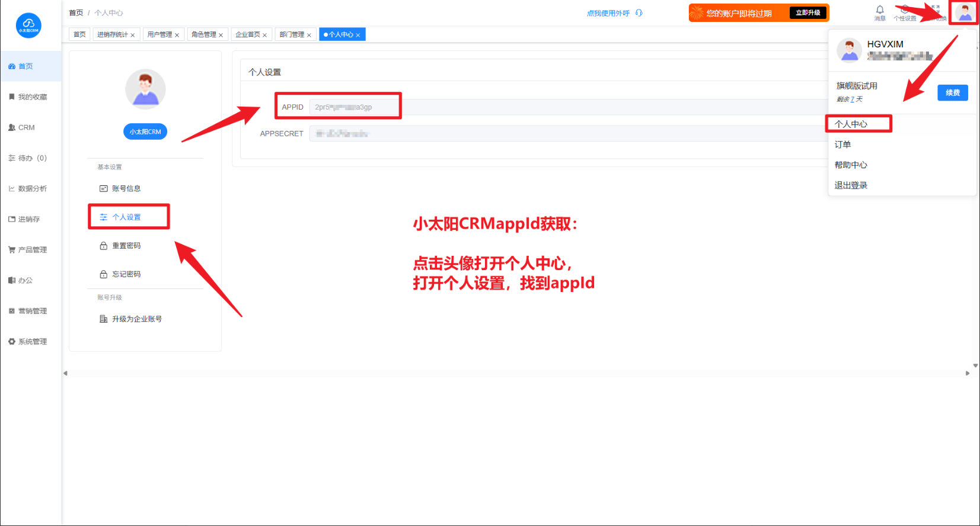Open the CRM sidebar menu
This screenshot has width=980, height=526.
point(31,127)
